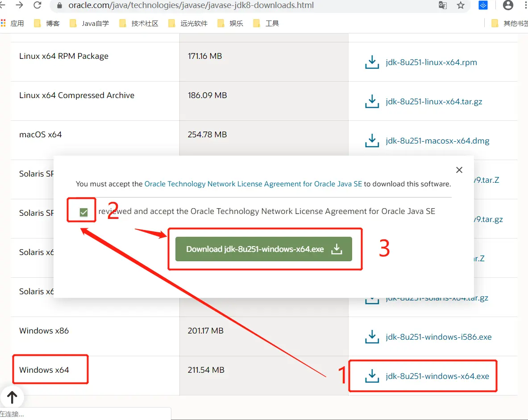Open the user profile avatar icon
Viewport: 528px width, 420px height.
point(508,5)
